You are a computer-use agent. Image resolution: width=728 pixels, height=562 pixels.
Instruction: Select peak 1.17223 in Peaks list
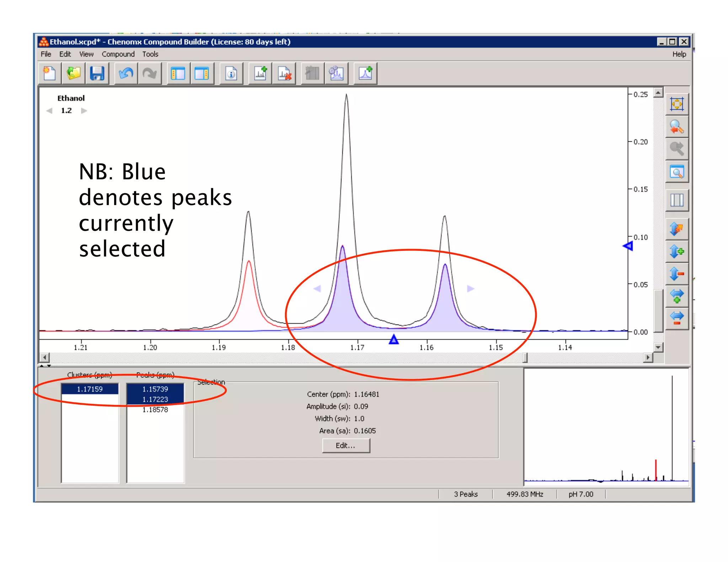[155, 399]
